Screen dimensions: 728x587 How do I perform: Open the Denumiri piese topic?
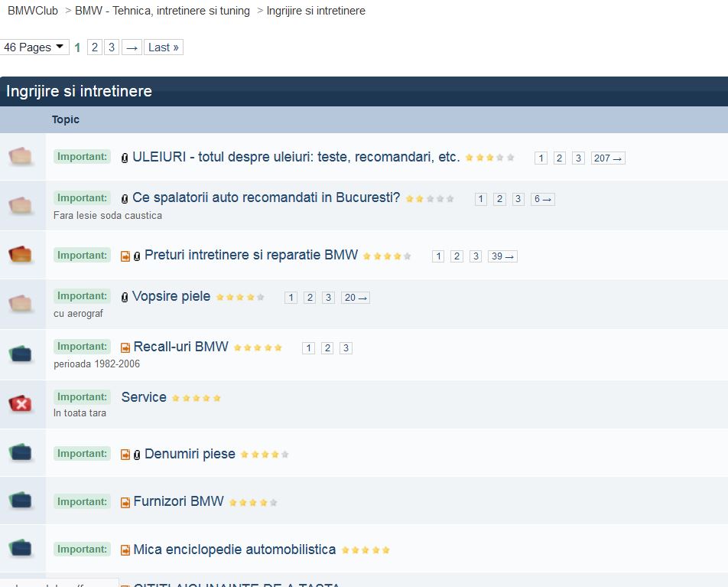(x=190, y=454)
